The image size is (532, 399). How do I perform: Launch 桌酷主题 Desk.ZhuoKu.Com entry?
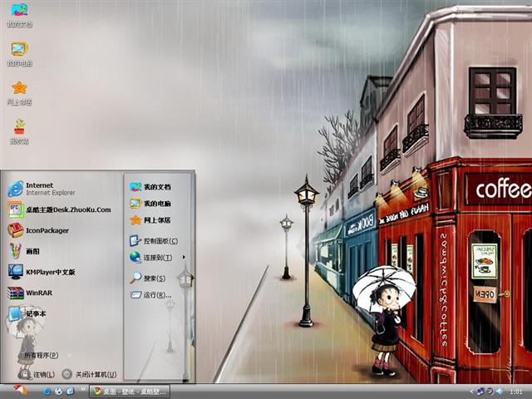tap(59, 209)
